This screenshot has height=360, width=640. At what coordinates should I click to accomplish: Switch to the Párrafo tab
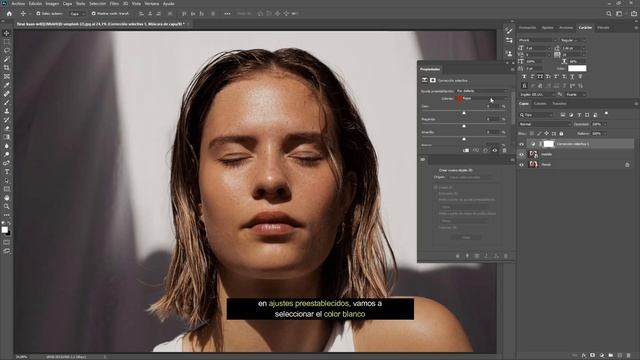tap(603, 27)
